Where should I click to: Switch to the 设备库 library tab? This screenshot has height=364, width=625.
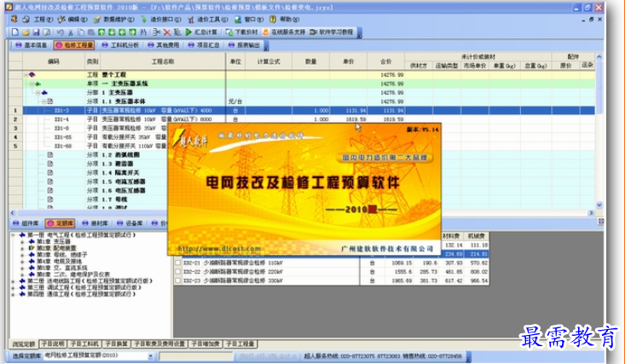pyautogui.click(x=130, y=223)
